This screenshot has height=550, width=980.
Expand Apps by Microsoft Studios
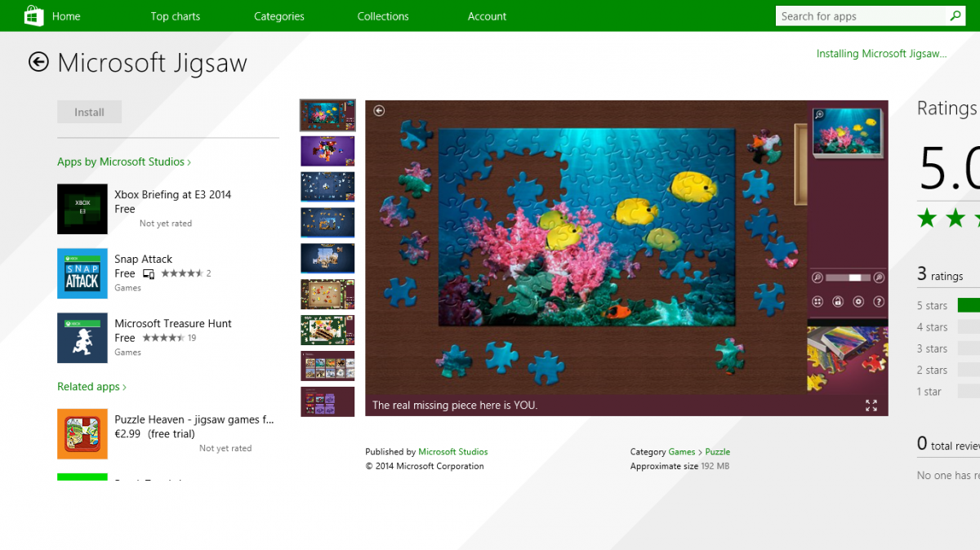point(124,162)
